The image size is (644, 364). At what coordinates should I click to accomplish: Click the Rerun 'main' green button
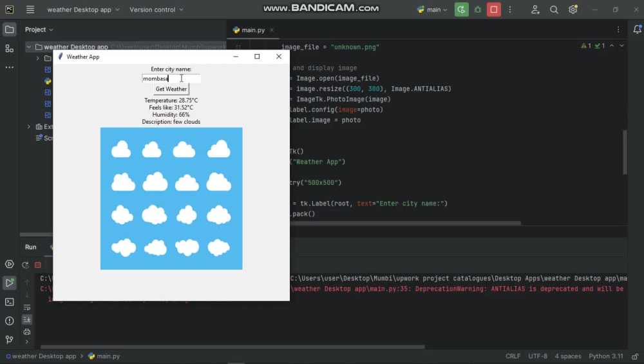[x=461, y=10]
